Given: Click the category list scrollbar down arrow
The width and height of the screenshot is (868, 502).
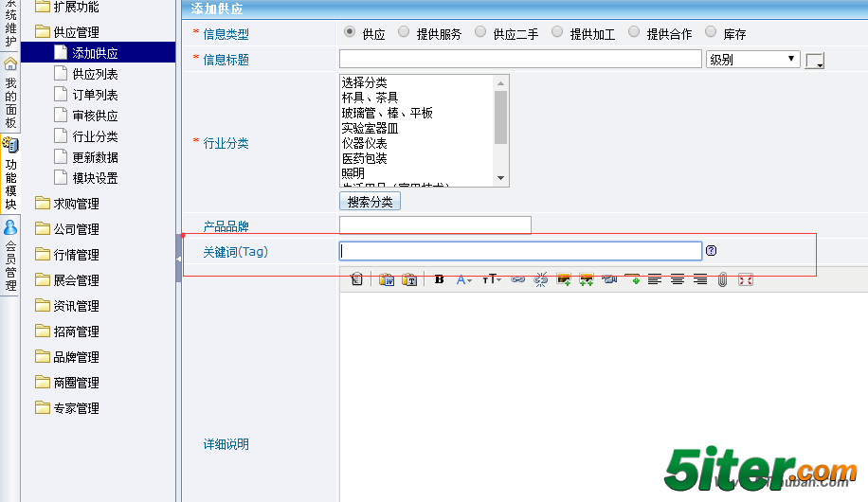Looking at the screenshot, I should pos(500,178).
